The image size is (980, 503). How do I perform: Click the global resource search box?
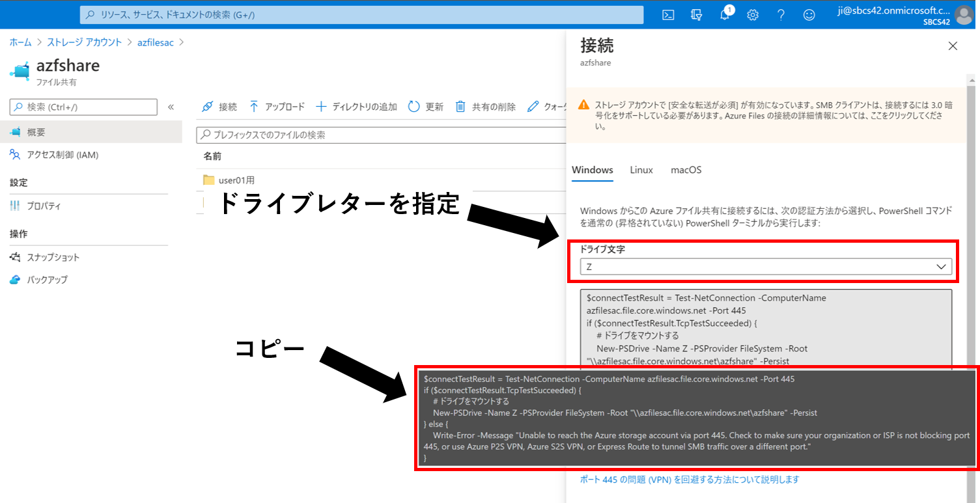pyautogui.click(x=361, y=14)
